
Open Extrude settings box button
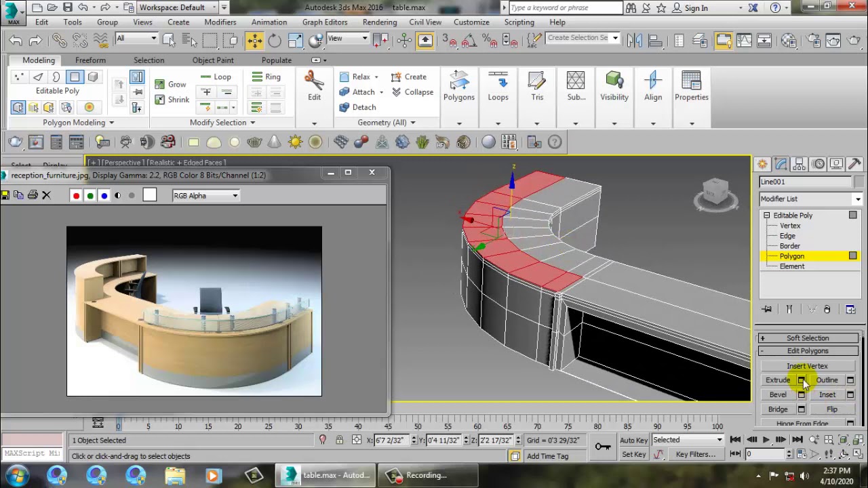click(x=801, y=380)
